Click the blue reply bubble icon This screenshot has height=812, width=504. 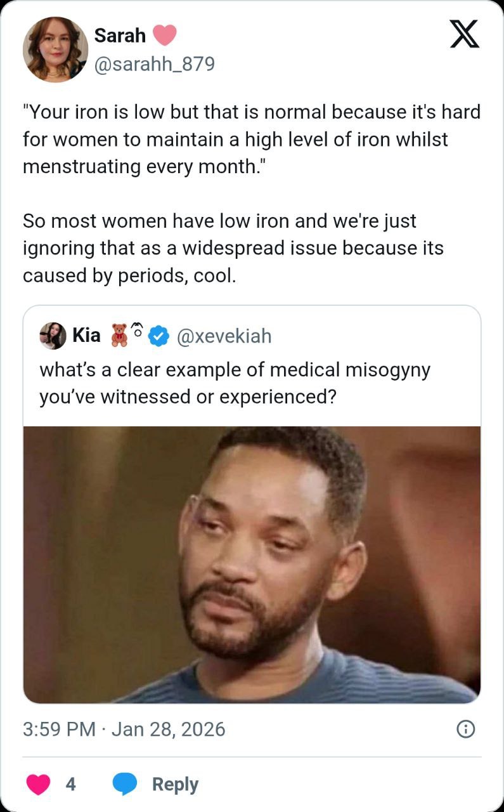click(125, 784)
